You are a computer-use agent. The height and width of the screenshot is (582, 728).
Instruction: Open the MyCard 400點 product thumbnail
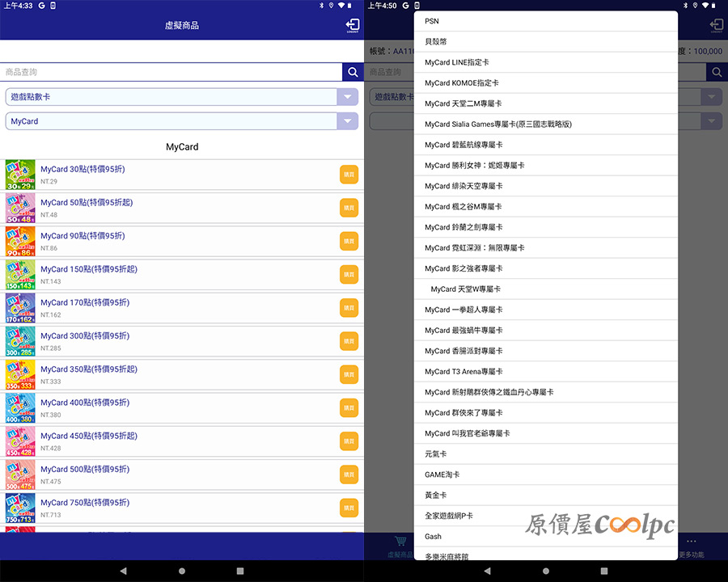point(20,408)
